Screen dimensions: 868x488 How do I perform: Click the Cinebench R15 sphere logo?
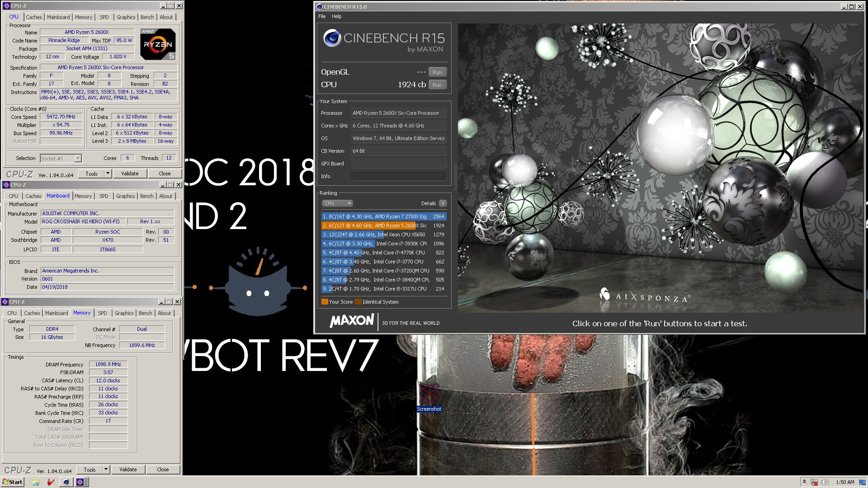coord(332,38)
